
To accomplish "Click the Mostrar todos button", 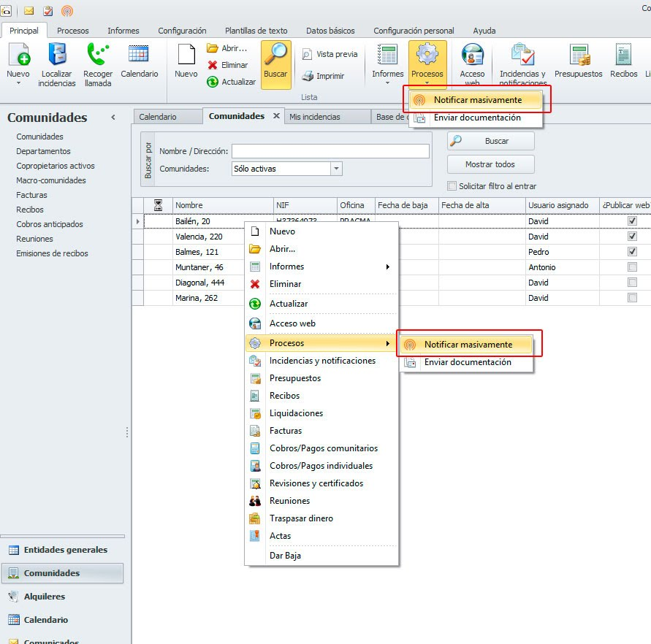I will 490,164.
